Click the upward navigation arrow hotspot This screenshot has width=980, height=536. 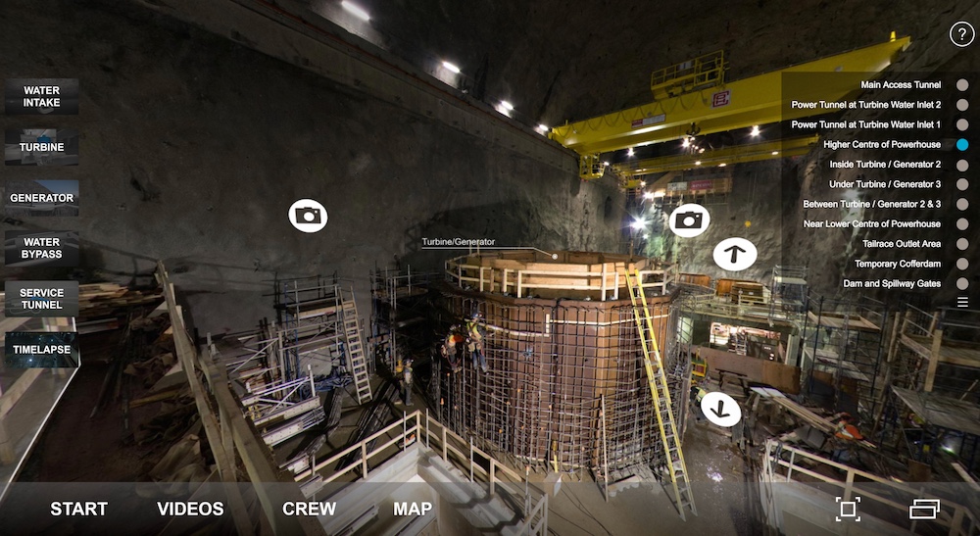[x=734, y=255]
